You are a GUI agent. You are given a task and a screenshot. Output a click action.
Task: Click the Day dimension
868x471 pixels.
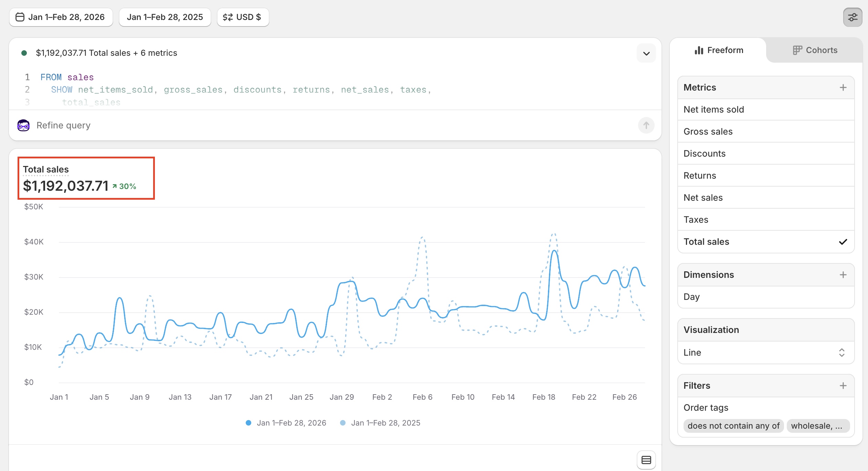[x=766, y=297]
